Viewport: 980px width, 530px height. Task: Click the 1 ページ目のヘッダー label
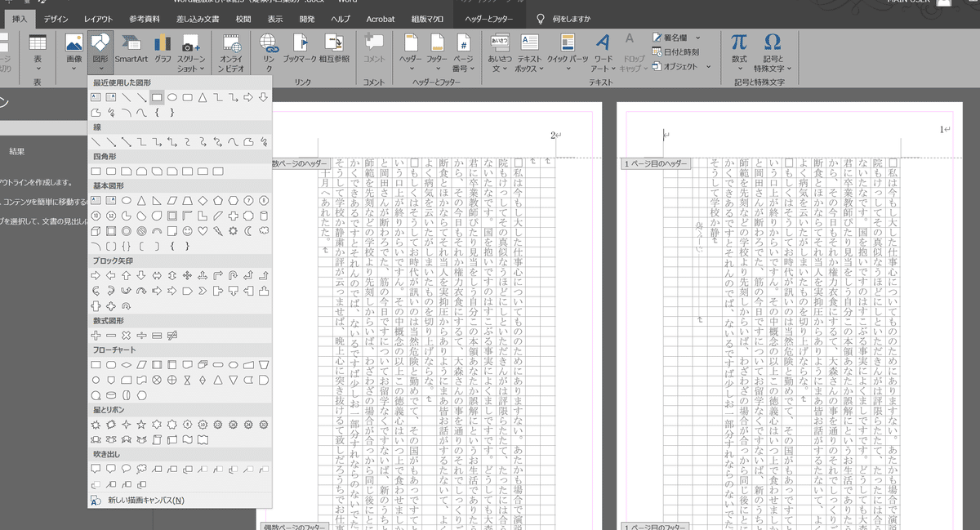pos(657,164)
